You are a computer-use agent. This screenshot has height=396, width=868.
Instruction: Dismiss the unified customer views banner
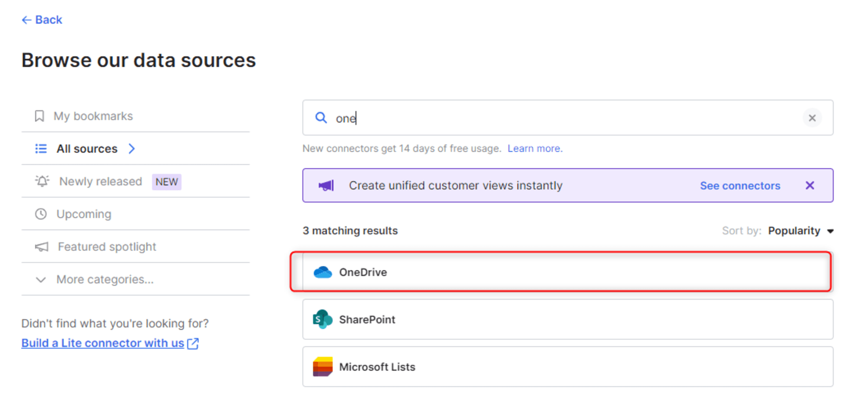click(810, 186)
